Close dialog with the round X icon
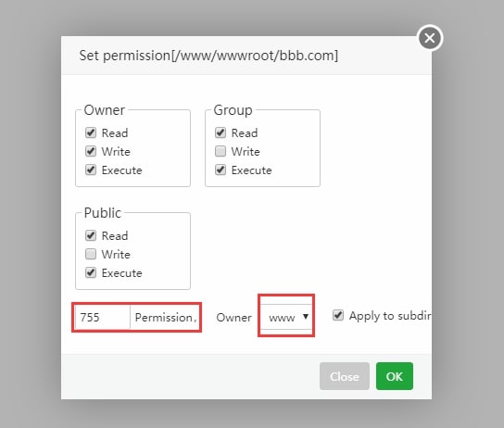This screenshot has height=428, width=504. click(x=430, y=38)
